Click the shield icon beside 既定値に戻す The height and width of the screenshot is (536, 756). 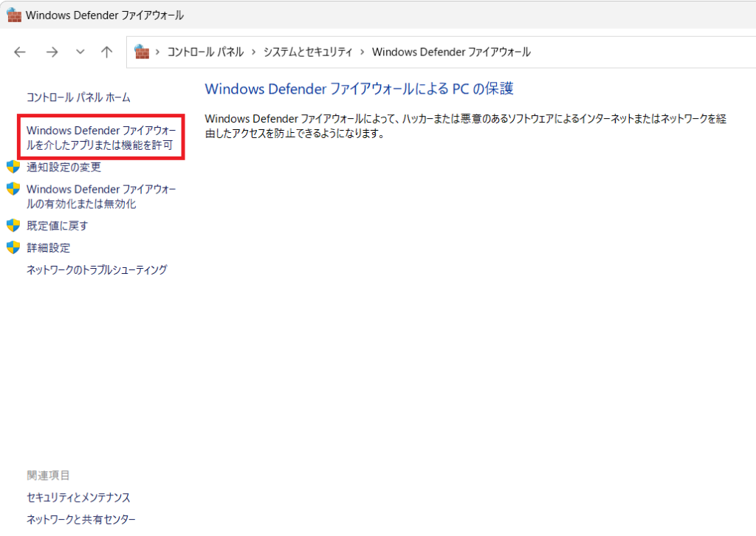point(13,225)
